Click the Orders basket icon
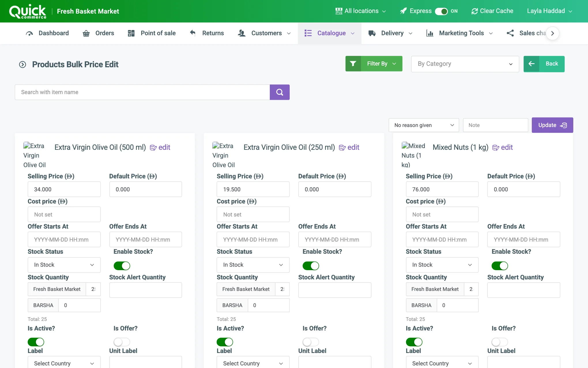The width and height of the screenshot is (588, 368). coord(86,33)
